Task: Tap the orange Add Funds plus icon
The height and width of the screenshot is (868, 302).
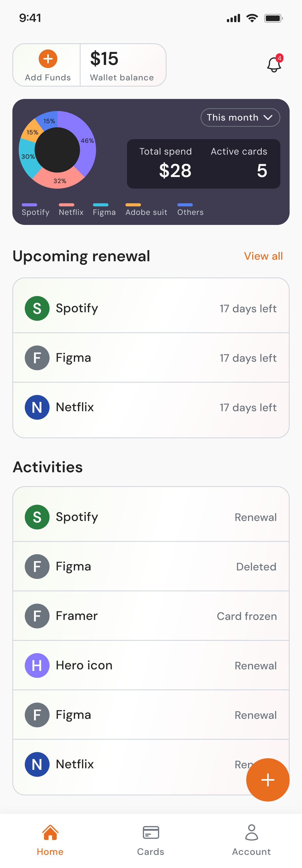Action: (48, 59)
